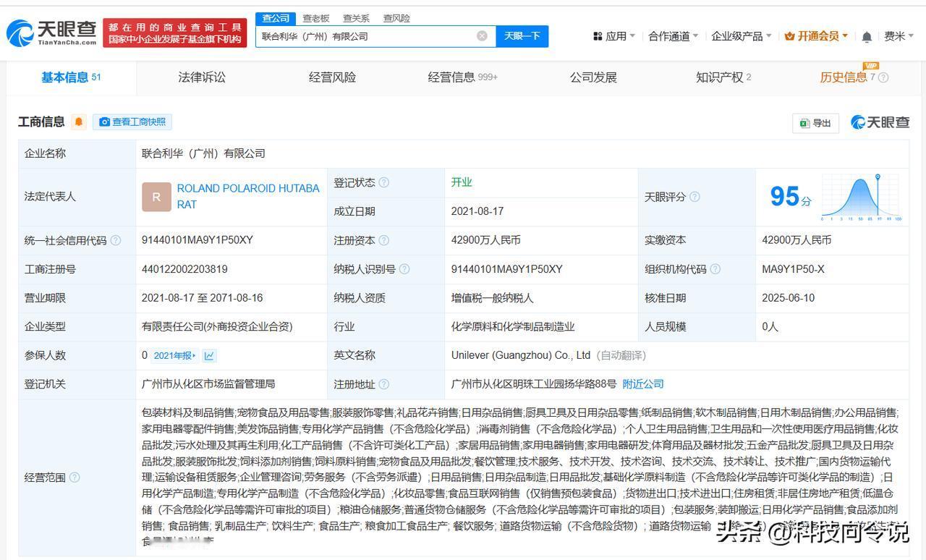926x560 pixels.
Task: Select the 查风险 search tab
Action: click(x=396, y=18)
